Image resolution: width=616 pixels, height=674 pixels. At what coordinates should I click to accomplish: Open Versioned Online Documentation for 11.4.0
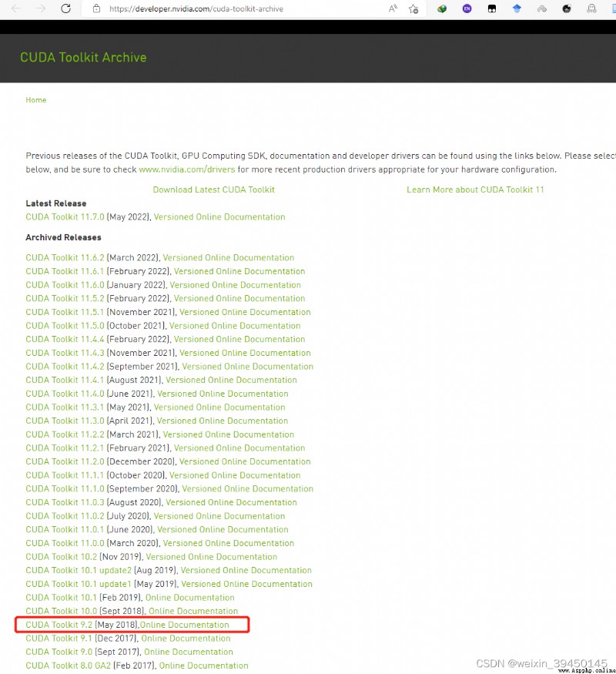(x=223, y=394)
